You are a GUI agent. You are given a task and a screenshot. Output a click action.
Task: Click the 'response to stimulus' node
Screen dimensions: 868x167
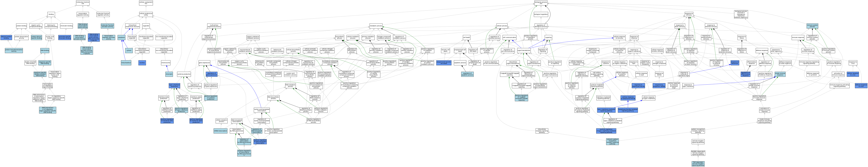(x=689, y=14)
